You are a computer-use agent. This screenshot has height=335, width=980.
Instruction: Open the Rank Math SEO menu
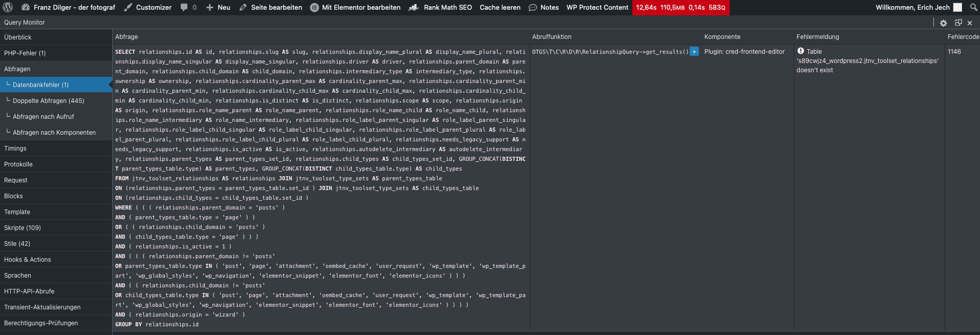click(440, 7)
